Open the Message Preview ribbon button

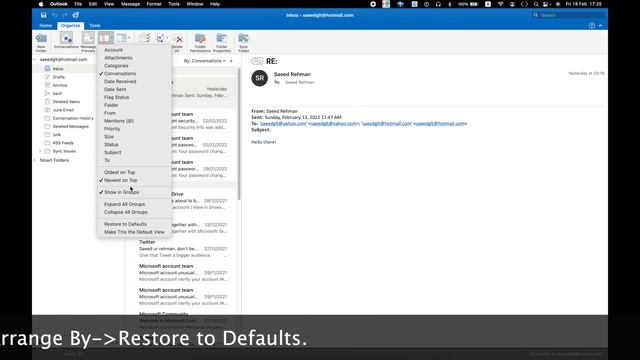coord(88,42)
